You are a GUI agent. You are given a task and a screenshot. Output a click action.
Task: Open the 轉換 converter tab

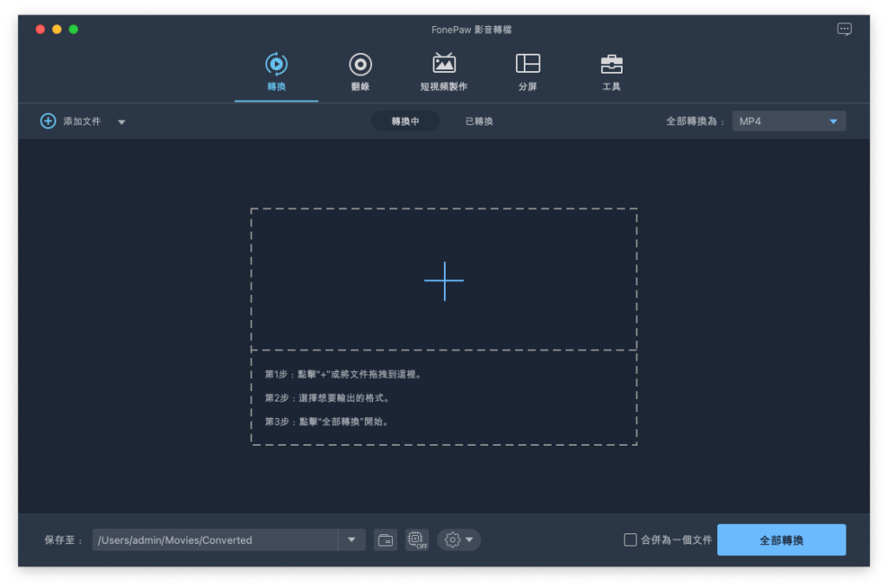[277, 72]
